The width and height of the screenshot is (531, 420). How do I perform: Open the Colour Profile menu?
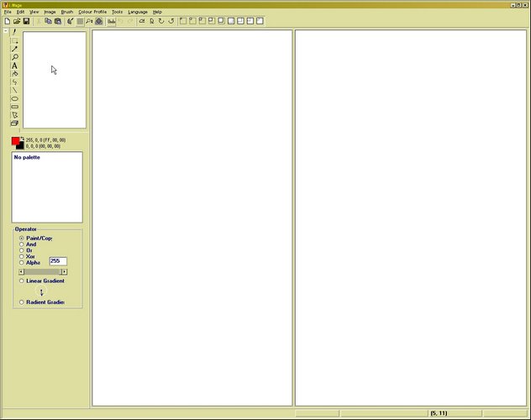92,12
